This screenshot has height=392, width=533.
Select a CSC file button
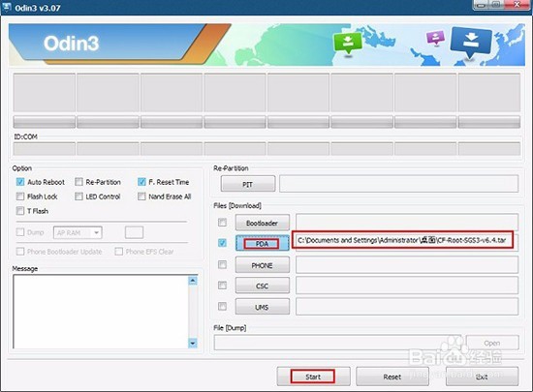pos(263,286)
